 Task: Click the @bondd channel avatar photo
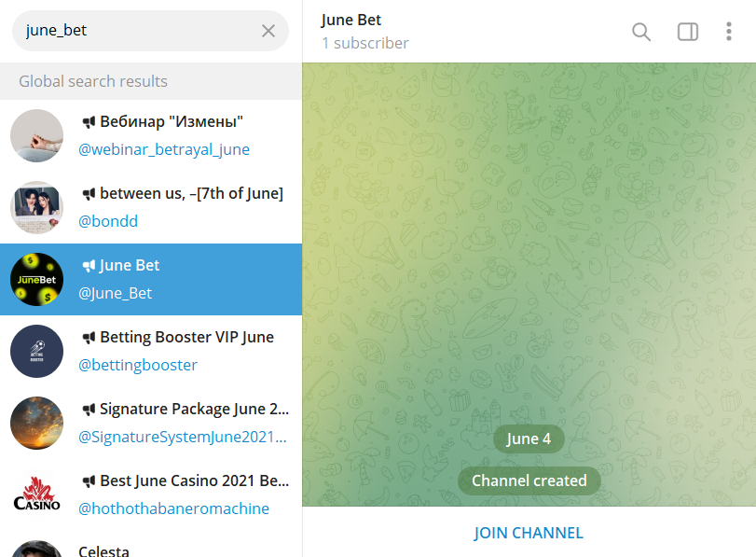click(36, 207)
